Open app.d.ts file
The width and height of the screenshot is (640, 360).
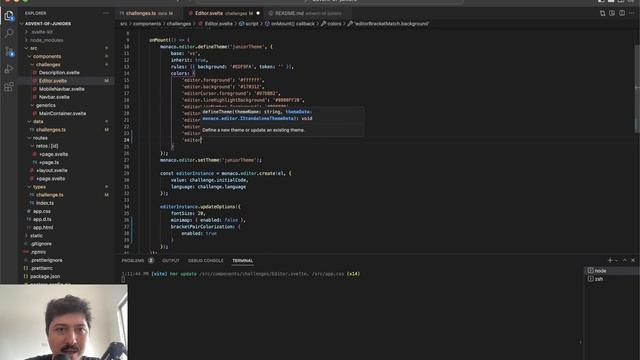coord(42,220)
